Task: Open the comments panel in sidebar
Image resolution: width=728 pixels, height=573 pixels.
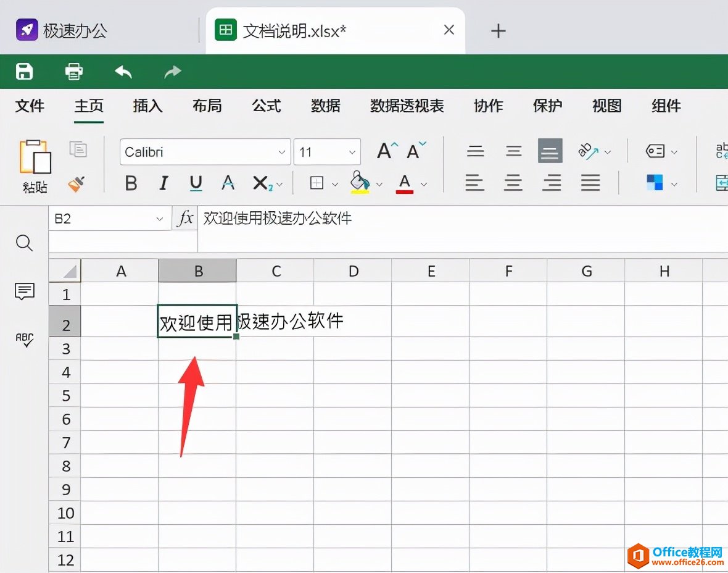Action: click(x=24, y=291)
